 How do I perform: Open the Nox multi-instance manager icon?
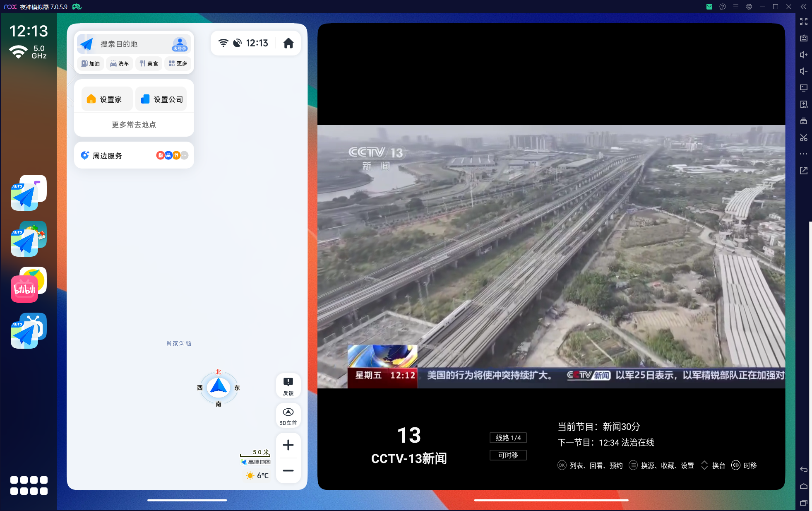point(804,121)
